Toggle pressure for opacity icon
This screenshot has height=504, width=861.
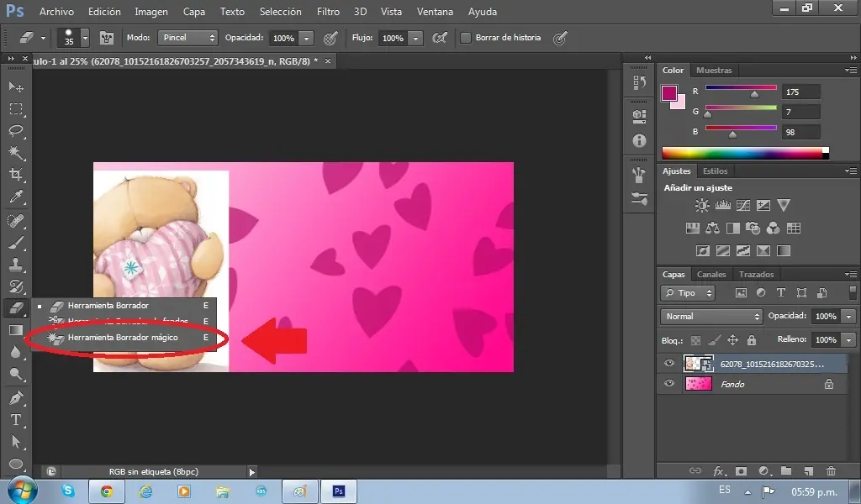tap(330, 38)
